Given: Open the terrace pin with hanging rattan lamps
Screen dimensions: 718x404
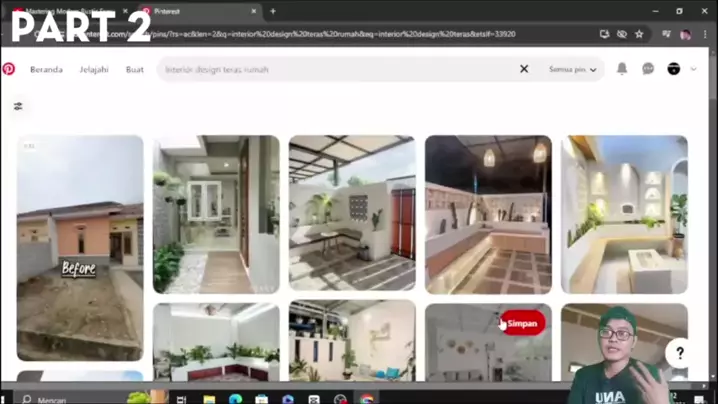Looking at the screenshot, I should coord(488,214).
